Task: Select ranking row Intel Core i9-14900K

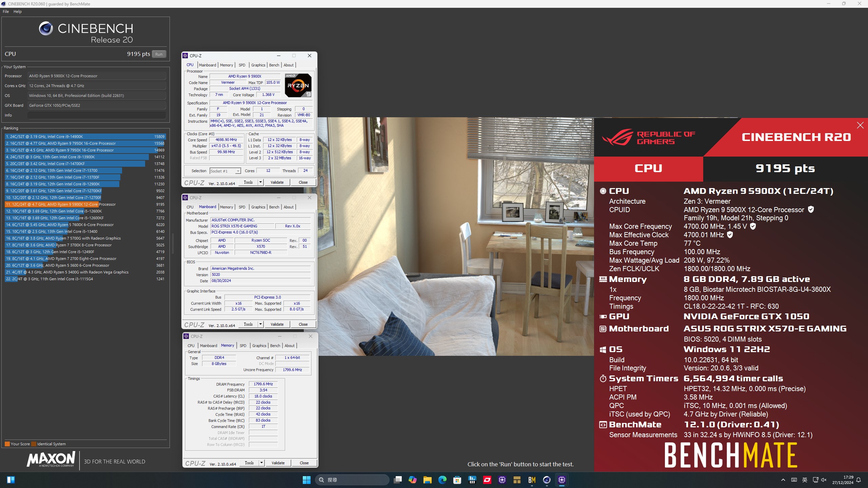Action: [x=85, y=137]
